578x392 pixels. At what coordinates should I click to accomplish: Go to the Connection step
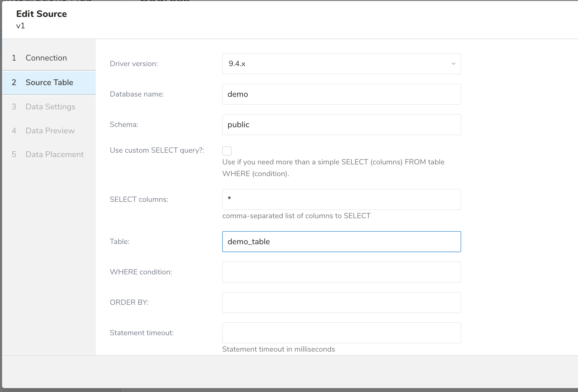(46, 58)
